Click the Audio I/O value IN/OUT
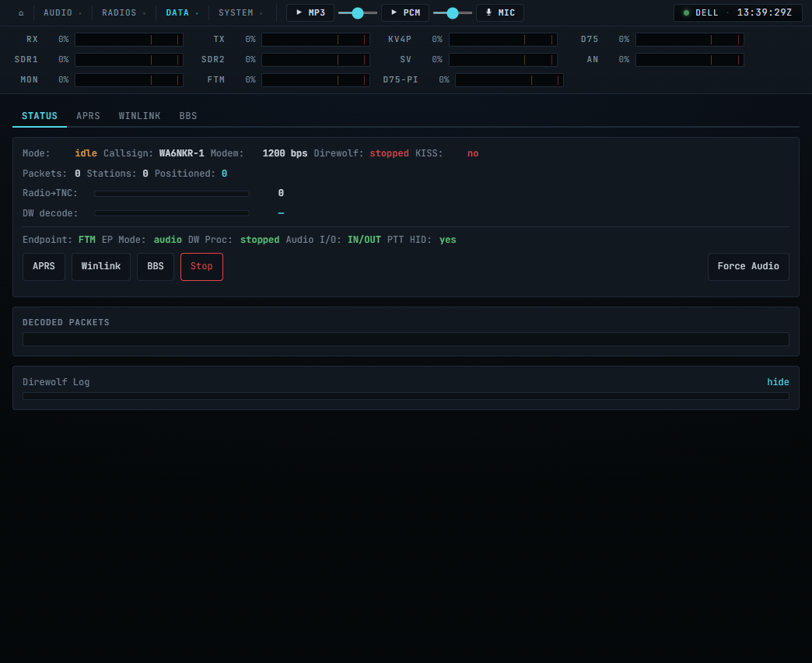This screenshot has height=663, width=812. (x=364, y=240)
